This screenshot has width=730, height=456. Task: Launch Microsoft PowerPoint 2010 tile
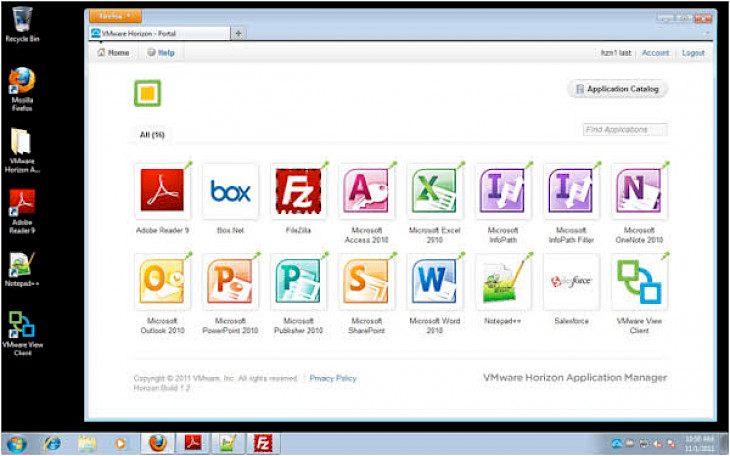(230, 282)
